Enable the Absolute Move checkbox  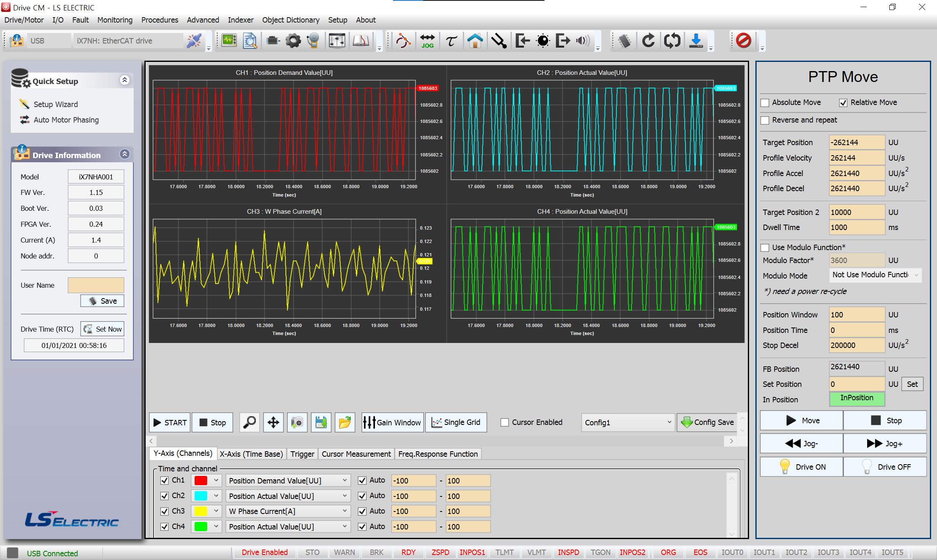click(765, 102)
